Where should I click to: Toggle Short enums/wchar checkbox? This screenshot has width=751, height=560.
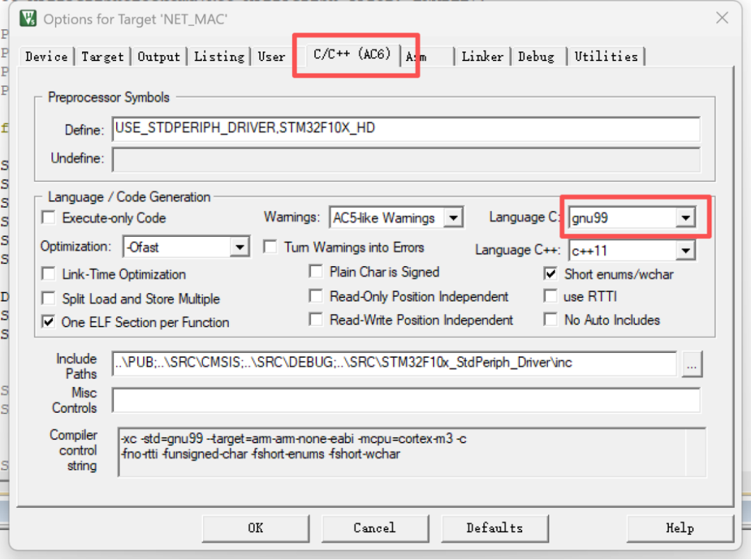coord(551,274)
